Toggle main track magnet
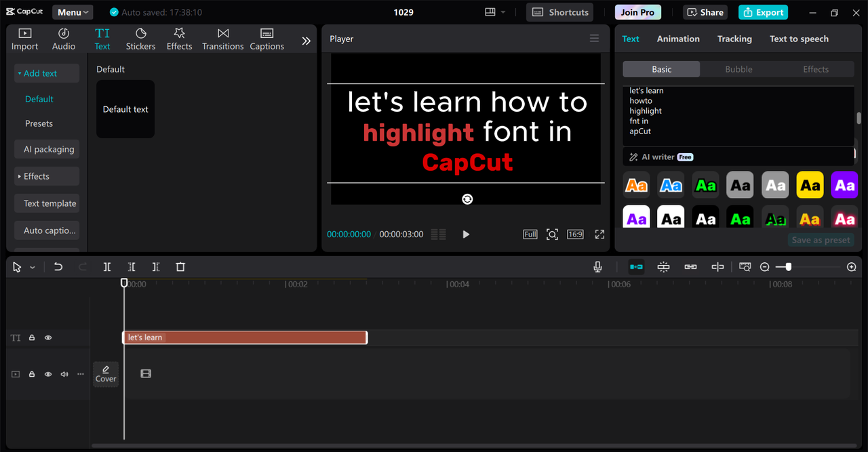Viewport: 868px width, 452px height. coord(636,267)
